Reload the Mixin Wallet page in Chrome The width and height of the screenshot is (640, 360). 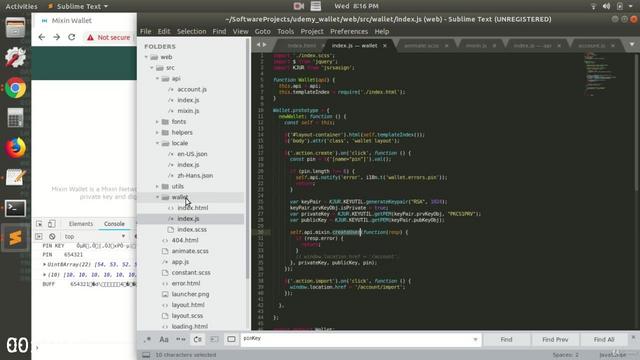pos(71,37)
